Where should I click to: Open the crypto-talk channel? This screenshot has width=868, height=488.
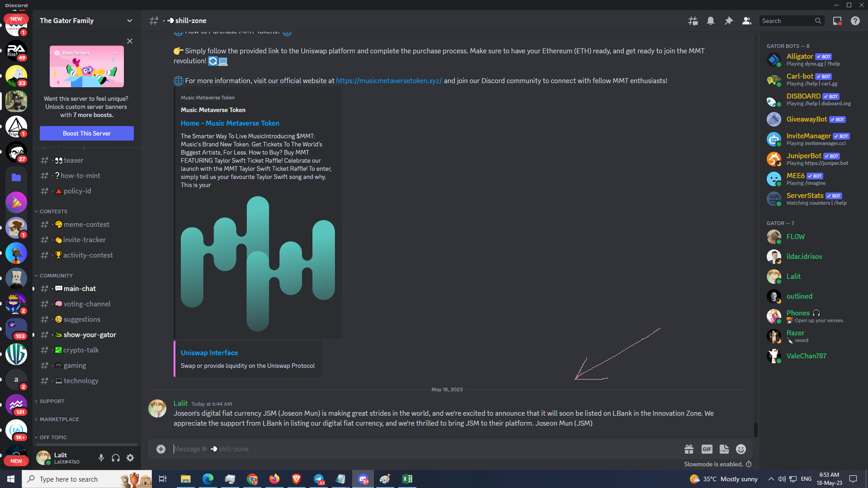87,350
